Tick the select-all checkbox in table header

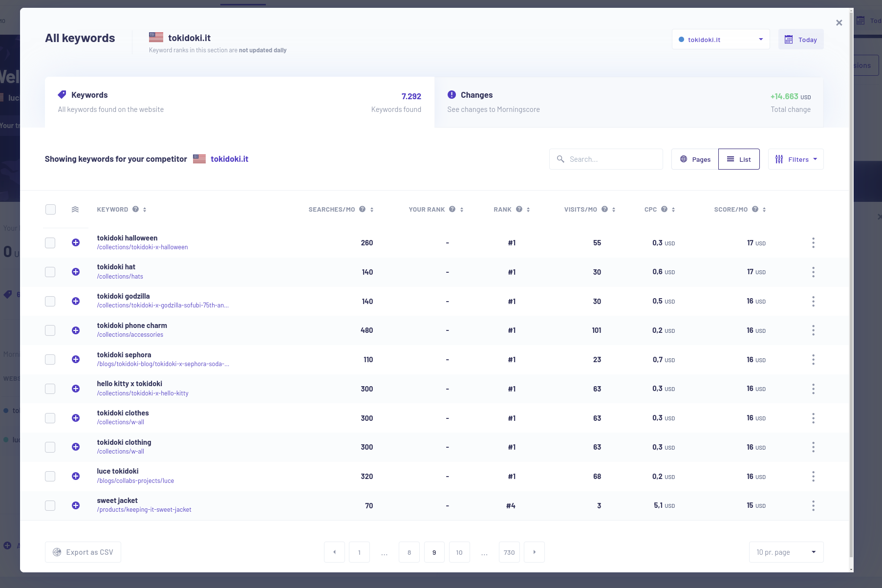pyautogui.click(x=50, y=209)
